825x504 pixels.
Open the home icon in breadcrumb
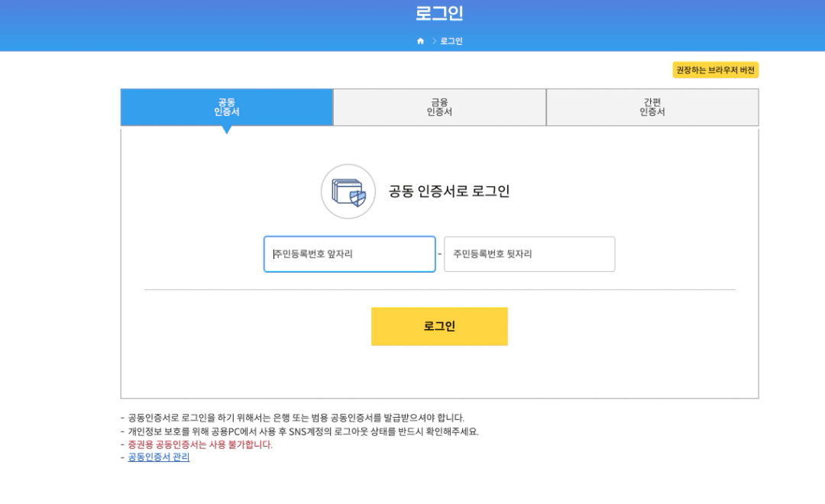(420, 41)
